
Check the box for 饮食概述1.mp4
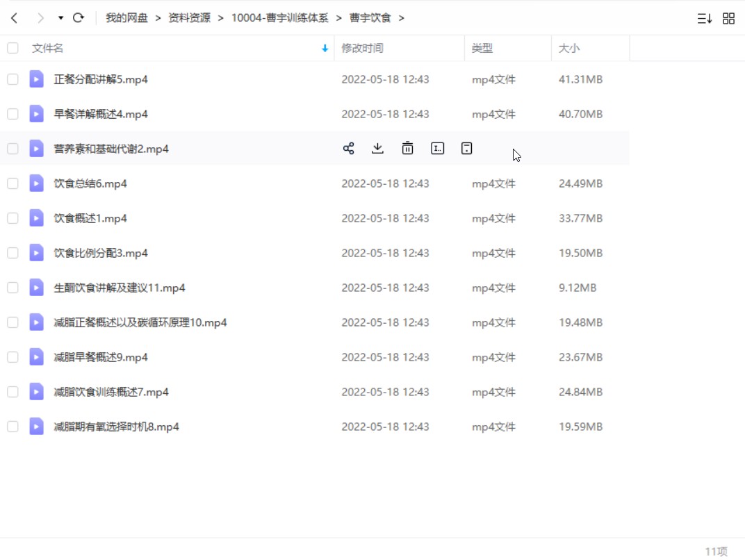click(13, 218)
